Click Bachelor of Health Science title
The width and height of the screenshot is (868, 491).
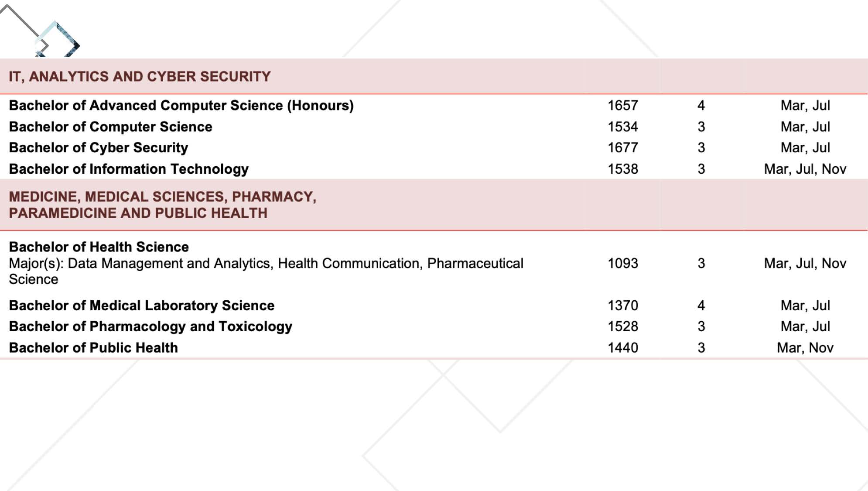(99, 247)
